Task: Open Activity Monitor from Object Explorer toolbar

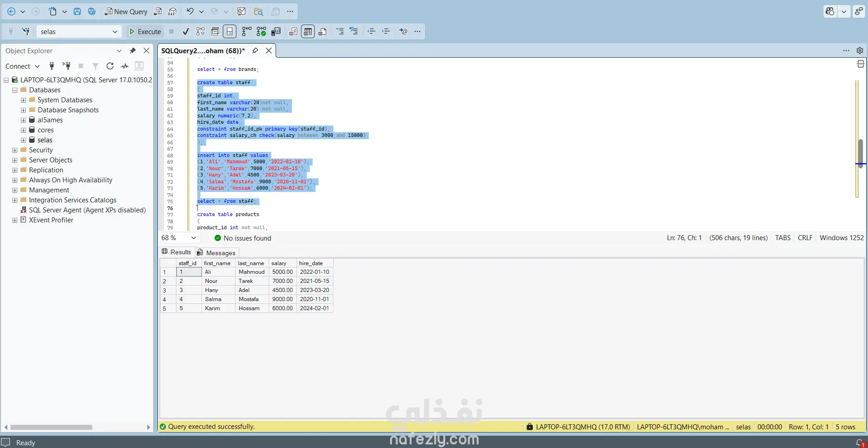Action: point(125,66)
